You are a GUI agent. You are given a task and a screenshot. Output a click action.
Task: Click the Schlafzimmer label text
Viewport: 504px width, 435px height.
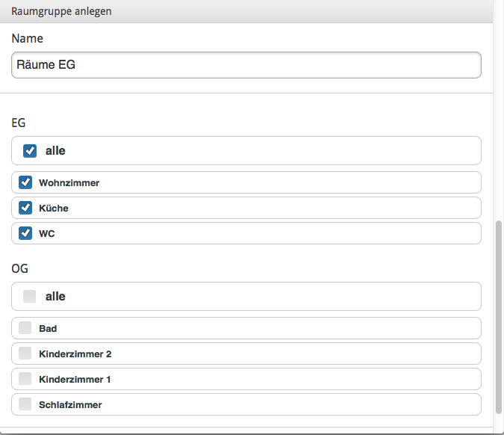[x=70, y=405]
